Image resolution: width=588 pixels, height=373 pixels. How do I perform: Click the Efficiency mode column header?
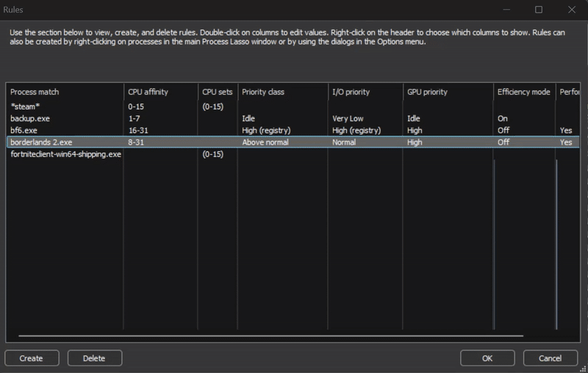pyautogui.click(x=523, y=92)
